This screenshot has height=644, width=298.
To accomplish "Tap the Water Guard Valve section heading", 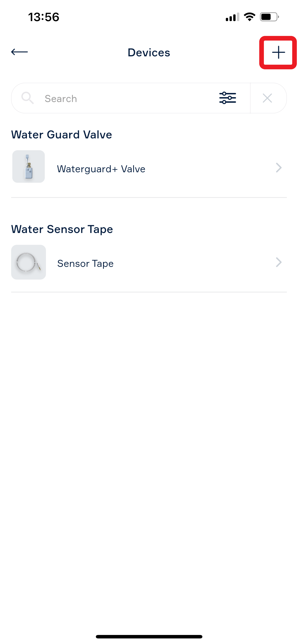I will pyautogui.click(x=62, y=135).
